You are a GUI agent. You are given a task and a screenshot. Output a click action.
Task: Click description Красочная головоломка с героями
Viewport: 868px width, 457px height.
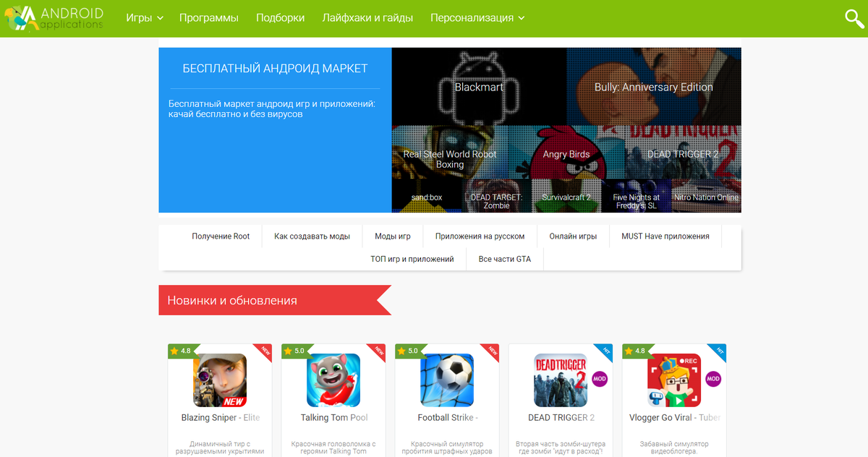click(333, 448)
